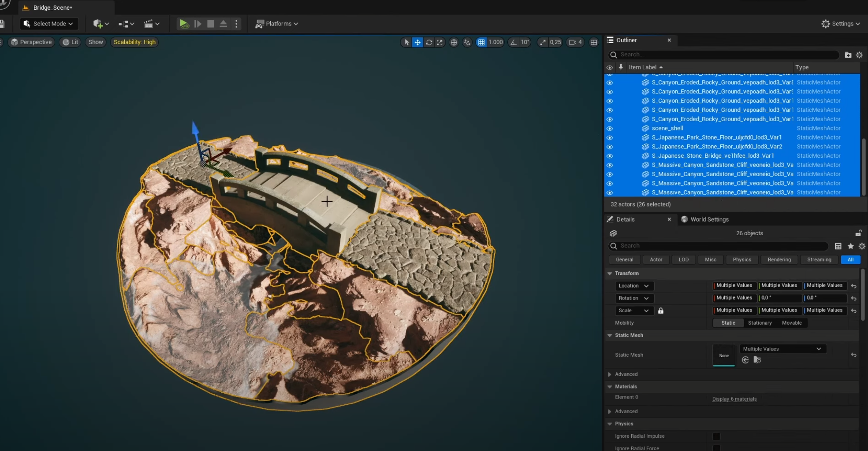Activate the Translate move gizmo tool

[417, 42]
